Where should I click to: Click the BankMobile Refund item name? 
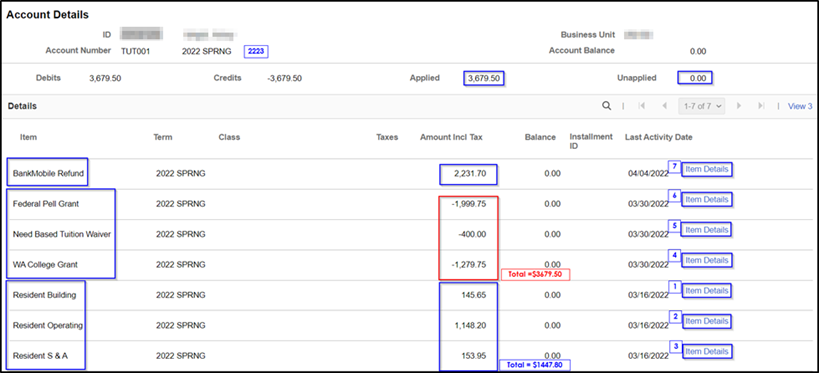48,173
